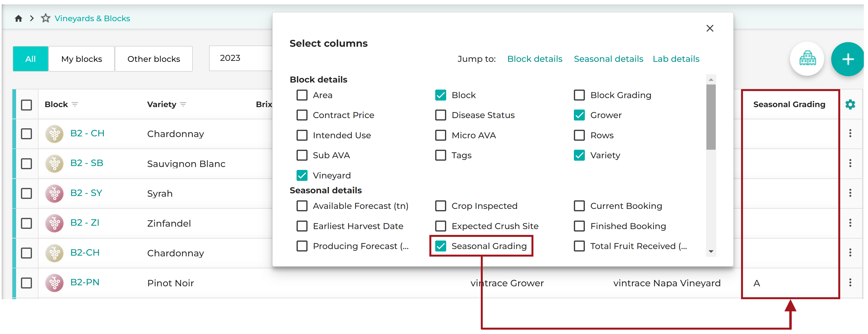Click the home icon in breadcrumb
Screen dimensions: 868x334
(x=19, y=19)
